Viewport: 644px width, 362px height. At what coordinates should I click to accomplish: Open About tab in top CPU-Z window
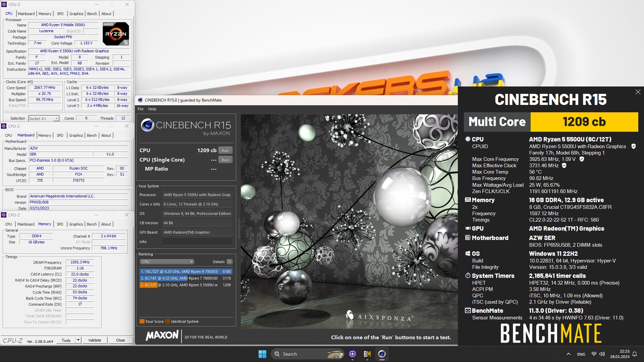click(x=106, y=14)
